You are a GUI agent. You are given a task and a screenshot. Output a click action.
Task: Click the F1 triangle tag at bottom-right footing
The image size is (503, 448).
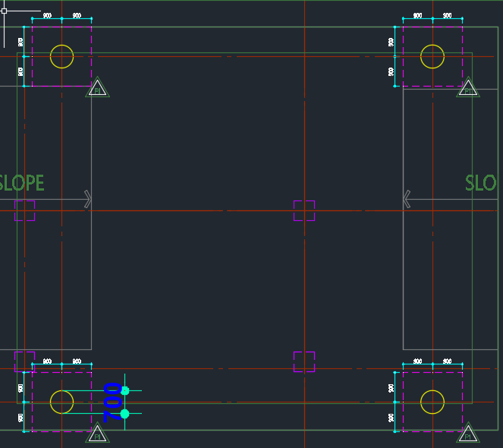coord(468,434)
